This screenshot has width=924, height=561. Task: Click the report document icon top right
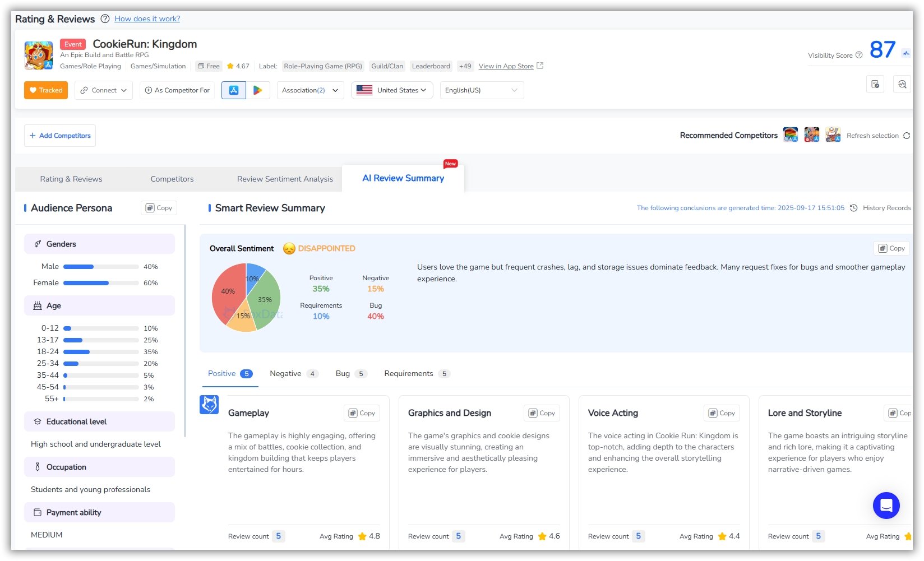[x=875, y=84]
